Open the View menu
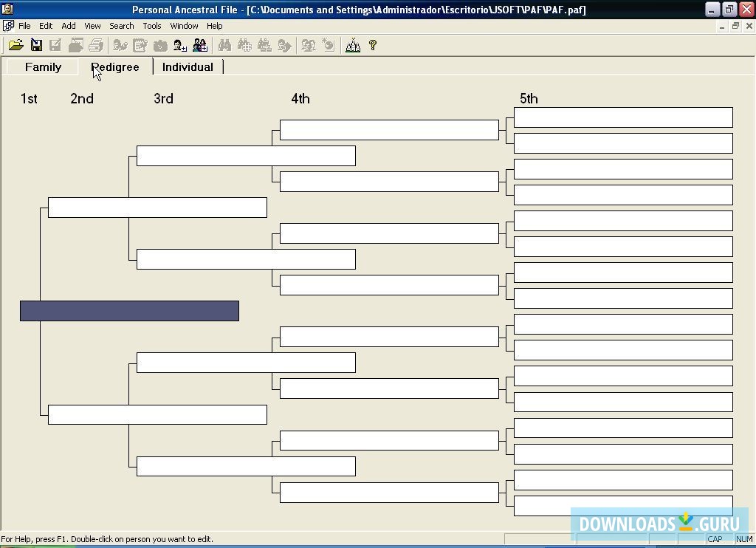 (x=92, y=26)
